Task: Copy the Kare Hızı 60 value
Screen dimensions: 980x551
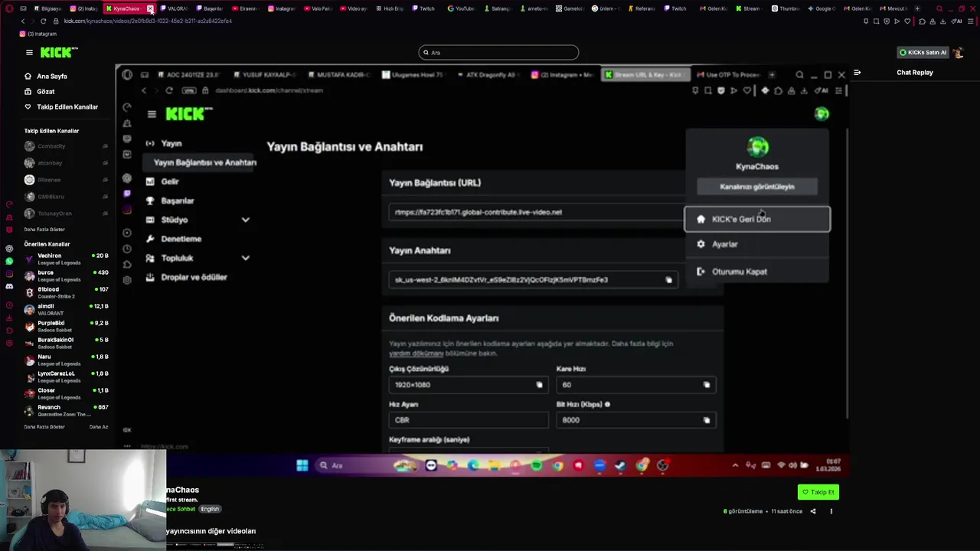Action: tap(706, 385)
